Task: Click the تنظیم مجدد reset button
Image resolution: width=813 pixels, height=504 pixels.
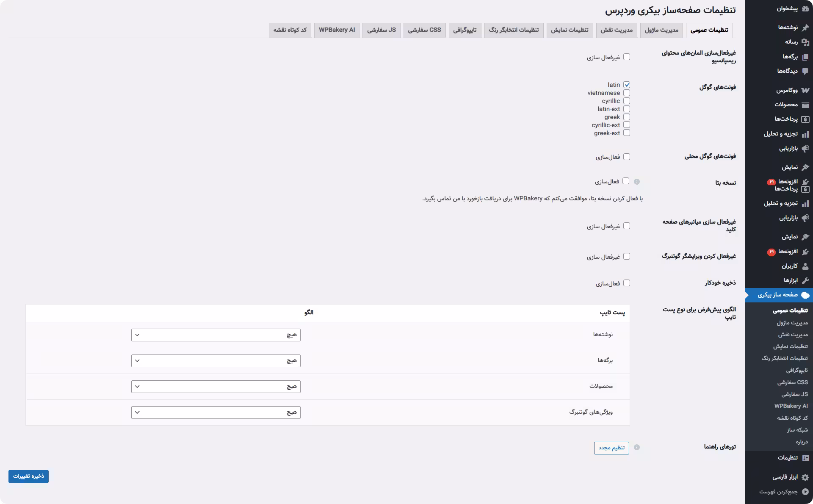Action: [611, 448]
